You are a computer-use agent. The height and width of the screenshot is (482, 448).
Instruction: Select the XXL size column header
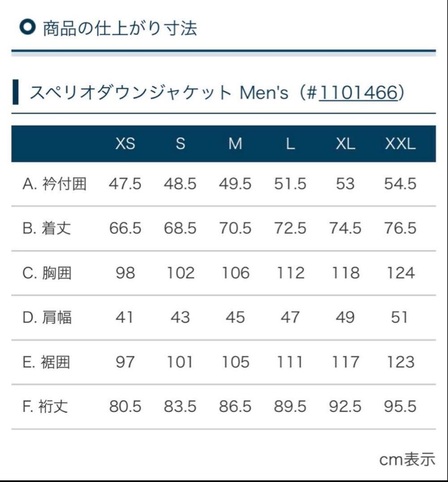(400, 144)
